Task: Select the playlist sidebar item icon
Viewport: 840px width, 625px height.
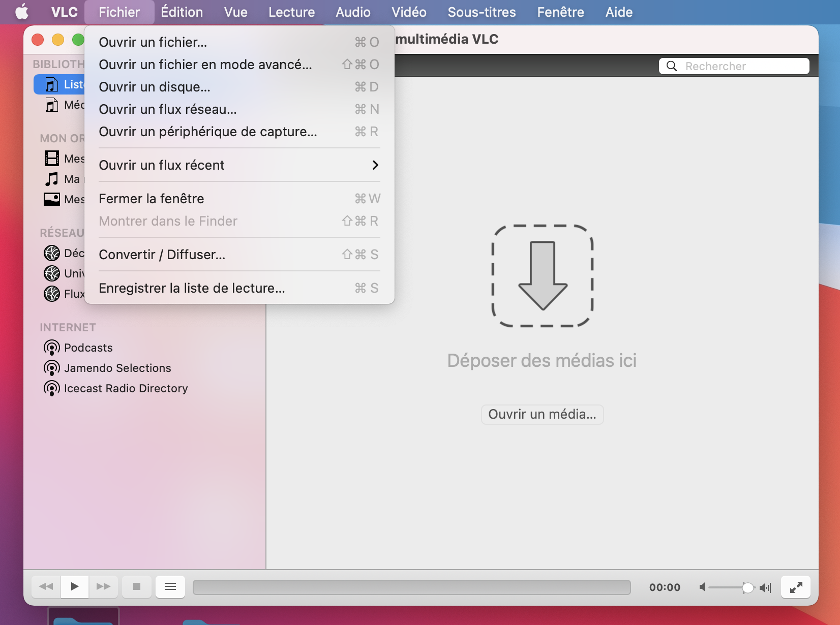Action: click(x=51, y=84)
